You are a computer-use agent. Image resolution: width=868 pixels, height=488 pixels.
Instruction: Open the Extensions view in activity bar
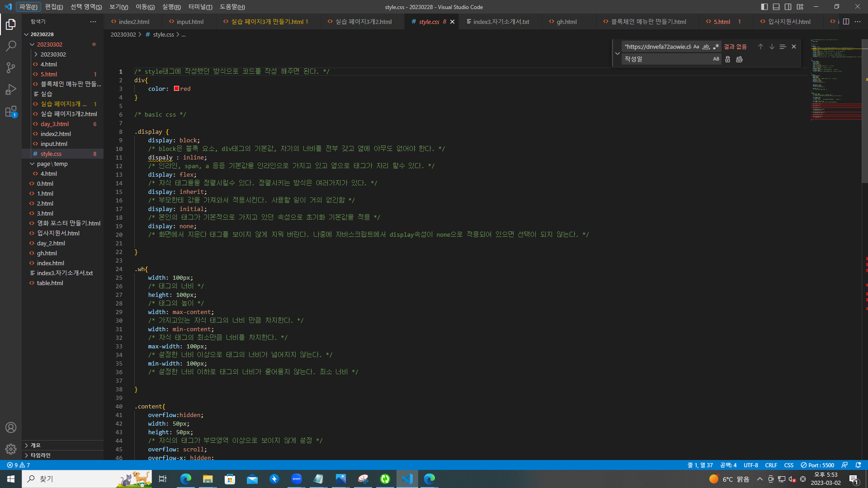point(11,112)
